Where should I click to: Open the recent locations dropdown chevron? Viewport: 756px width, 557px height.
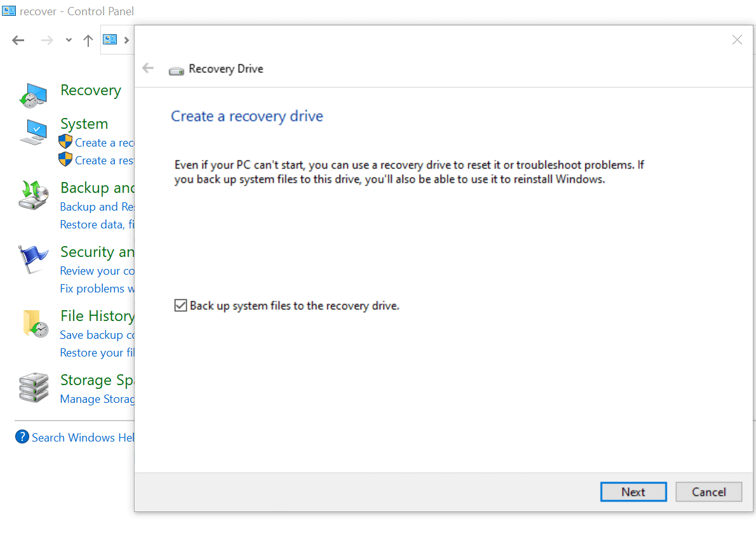pos(68,40)
